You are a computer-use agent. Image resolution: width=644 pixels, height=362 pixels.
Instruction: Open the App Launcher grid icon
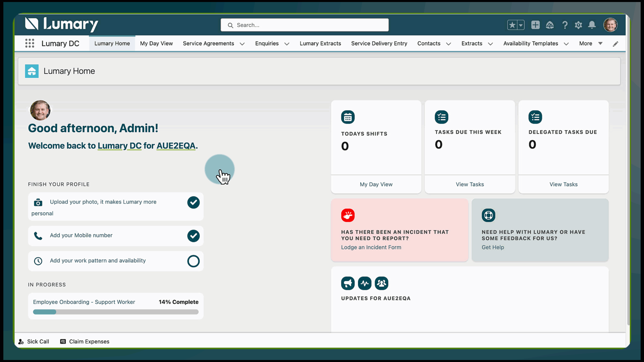click(30, 43)
